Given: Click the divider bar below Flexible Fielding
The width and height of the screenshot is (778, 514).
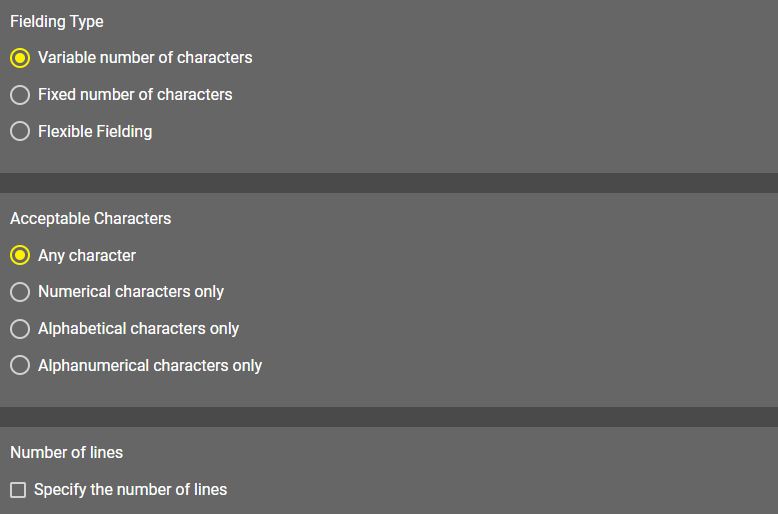Looking at the screenshot, I should [x=389, y=183].
